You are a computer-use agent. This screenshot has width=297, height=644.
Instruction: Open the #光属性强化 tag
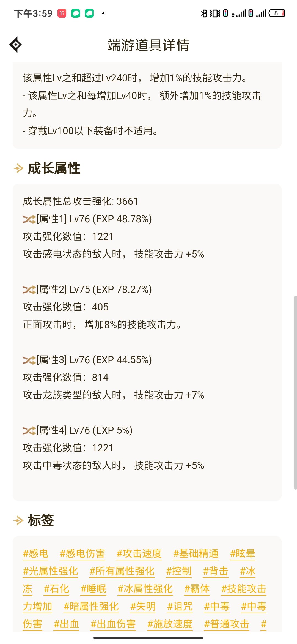[x=50, y=571]
